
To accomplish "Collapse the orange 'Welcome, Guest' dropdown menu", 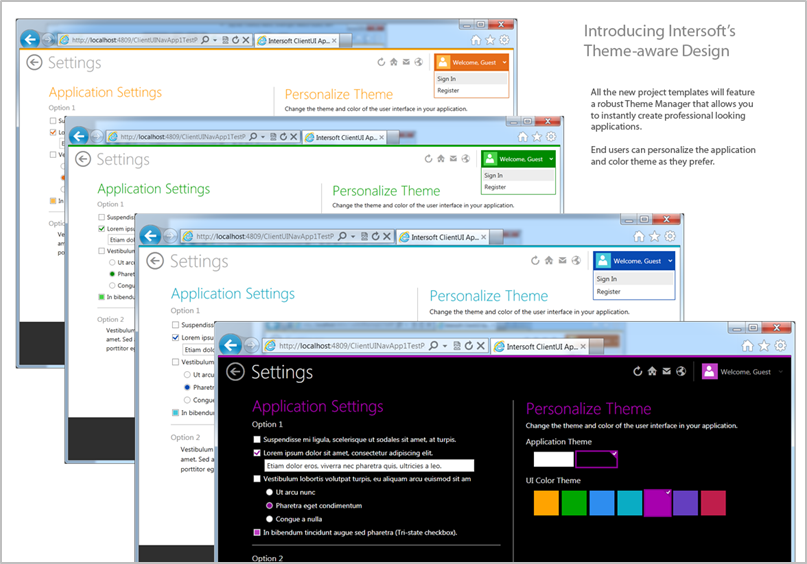I will coord(504,62).
